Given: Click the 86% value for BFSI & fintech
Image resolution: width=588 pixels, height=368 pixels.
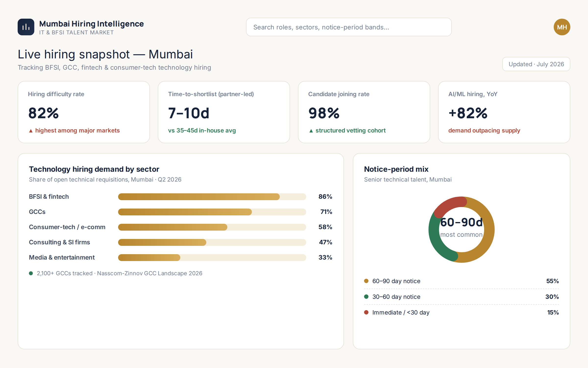Looking at the screenshot, I should [325, 197].
